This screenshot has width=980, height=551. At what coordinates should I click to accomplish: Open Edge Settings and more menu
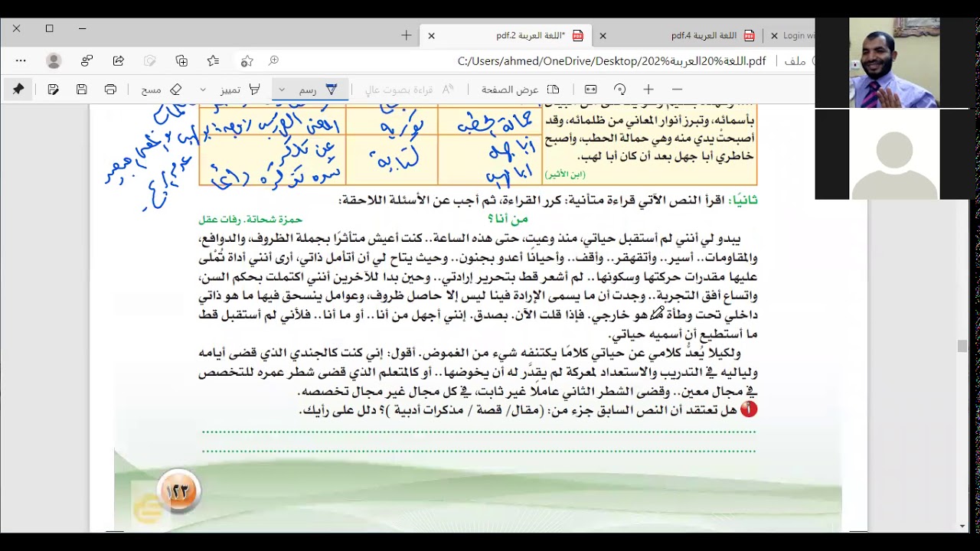(x=21, y=60)
